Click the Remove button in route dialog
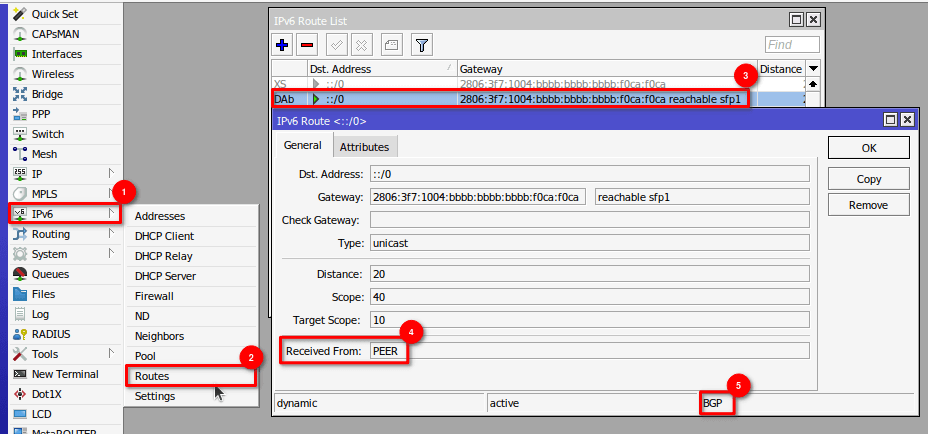The width and height of the screenshot is (928, 434). pos(868,204)
